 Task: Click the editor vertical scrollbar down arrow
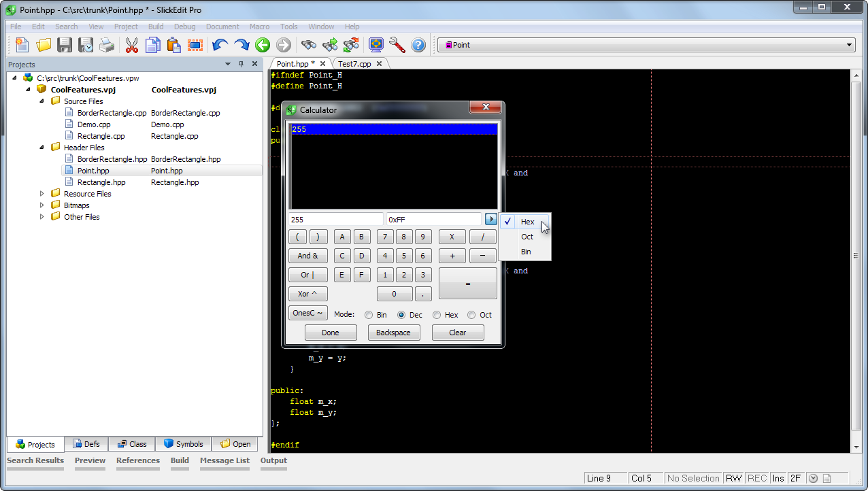(x=856, y=447)
